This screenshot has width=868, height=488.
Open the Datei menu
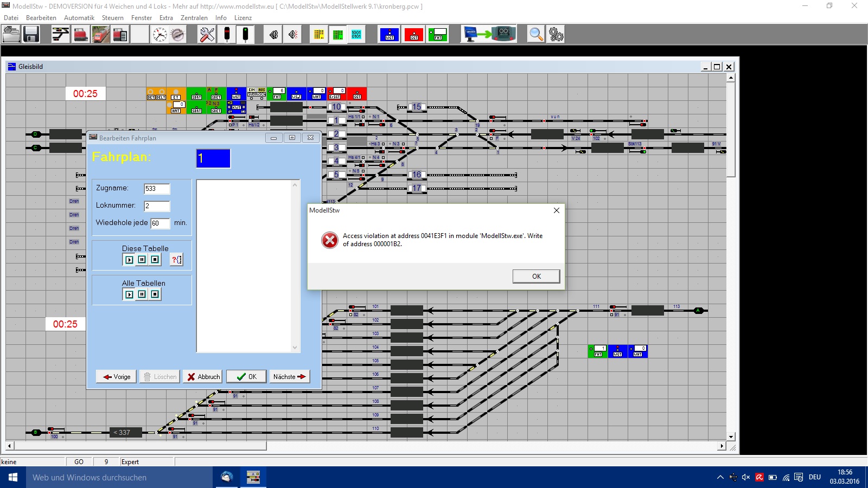pyautogui.click(x=11, y=18)
